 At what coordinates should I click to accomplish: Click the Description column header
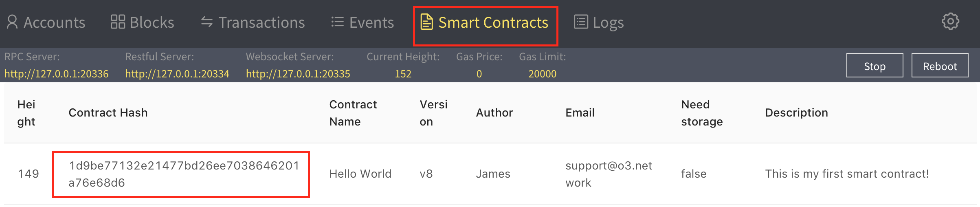click(796, 113)
